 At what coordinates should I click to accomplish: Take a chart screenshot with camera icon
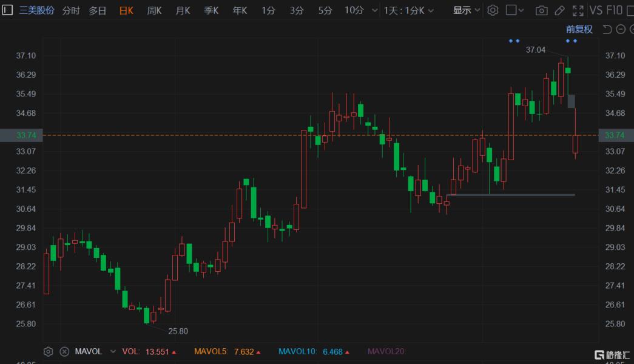541,10
